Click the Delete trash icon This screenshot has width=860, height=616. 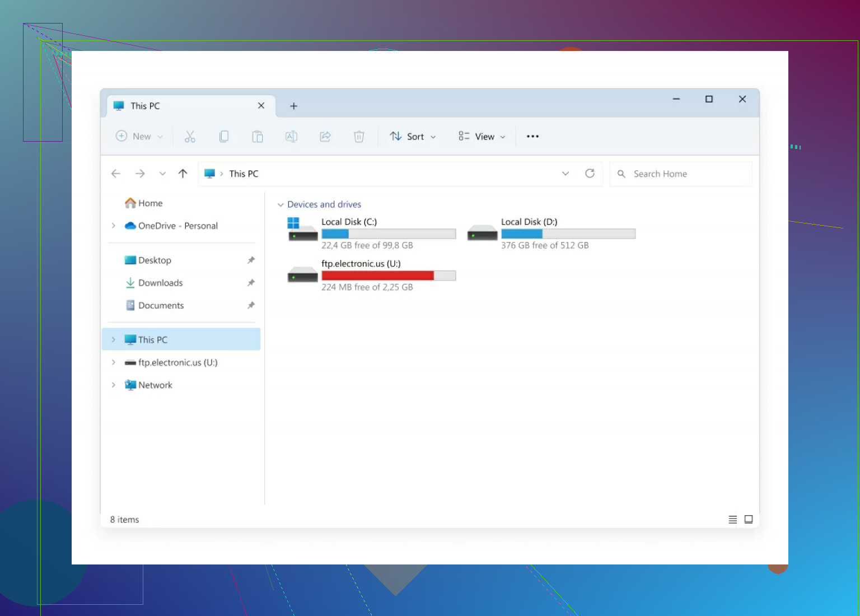359,137
